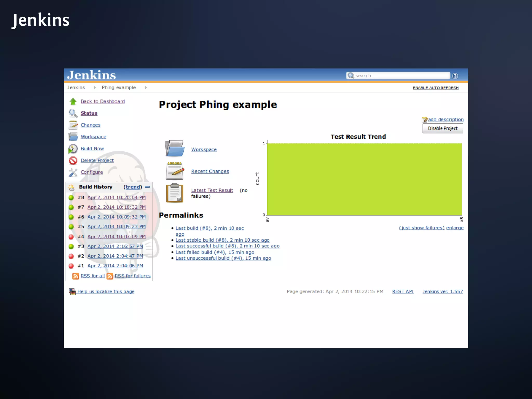This screenshot has height=399, width=532.
Task: Open build #8 Apr 2, 2014 10:20:04 PM
Action: pos(116,197)
